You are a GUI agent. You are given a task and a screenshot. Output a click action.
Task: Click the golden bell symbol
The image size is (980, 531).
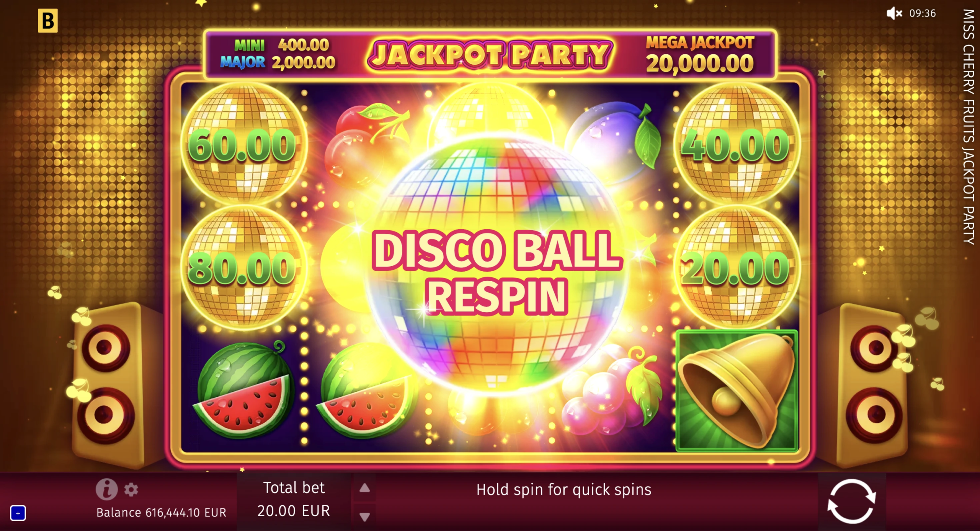737,391
